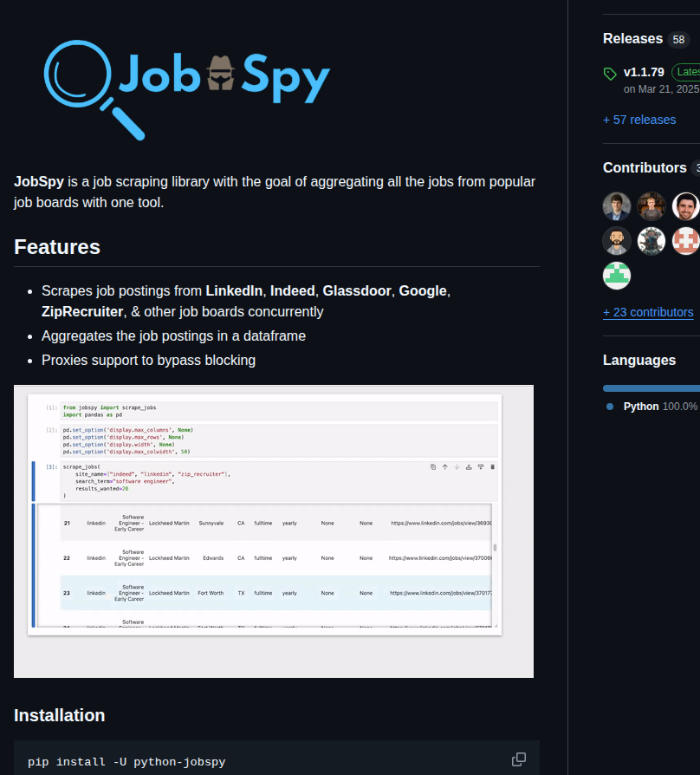Open the armored character contributor avatar
Image resolution: width=700 pixels, height=775 pixels.
click(651, 241)
